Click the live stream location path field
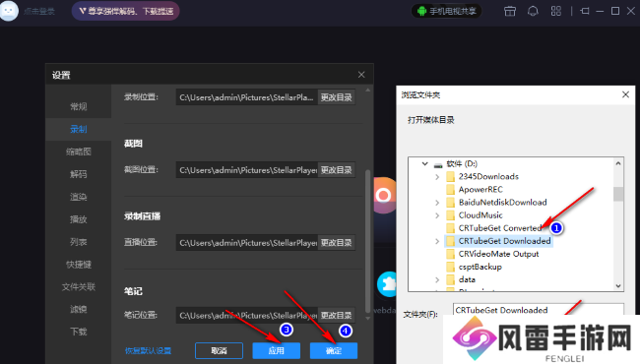640x364 pixels. pos(247,243)
